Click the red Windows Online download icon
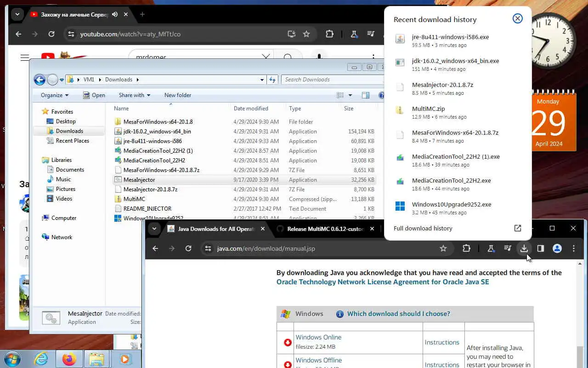The width and height of the screenshot is (588, 368). (288, 342)
